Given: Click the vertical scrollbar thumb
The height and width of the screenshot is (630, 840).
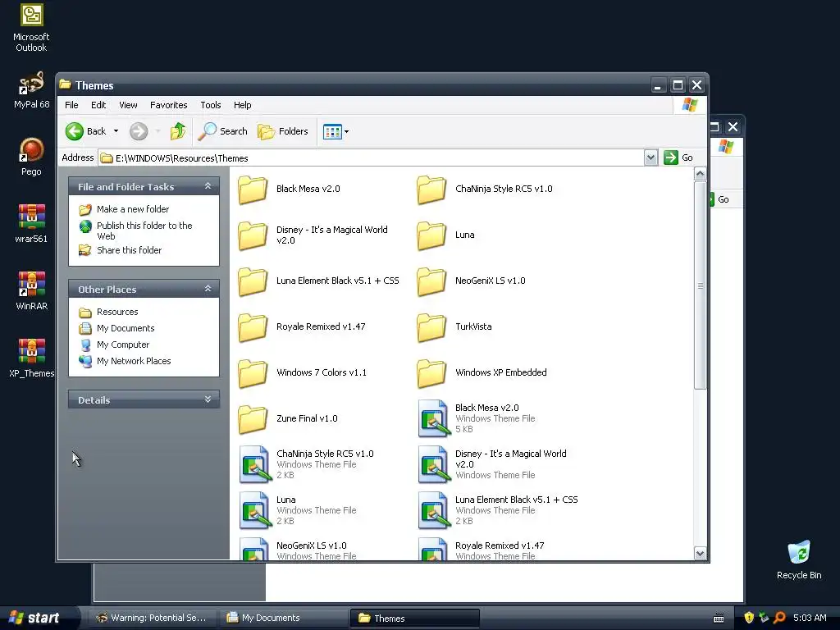Looking at the screenshot, I should click(700, 285).
